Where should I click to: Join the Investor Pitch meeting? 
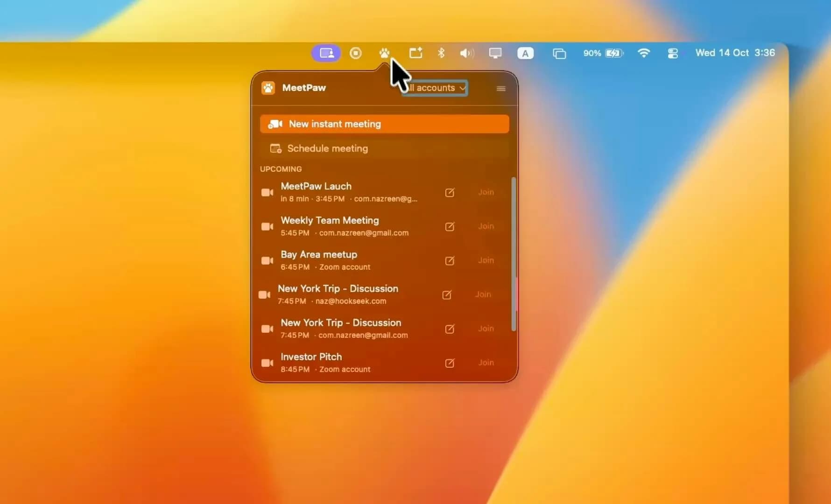click(486, 363)
